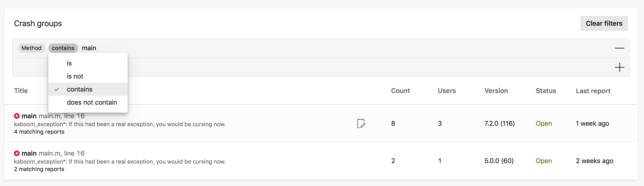Image resolution: width=644 pixels, height=186 pixels.
Task: Toggle the Open status on the second crash group
Action: (x=544, y=161)
